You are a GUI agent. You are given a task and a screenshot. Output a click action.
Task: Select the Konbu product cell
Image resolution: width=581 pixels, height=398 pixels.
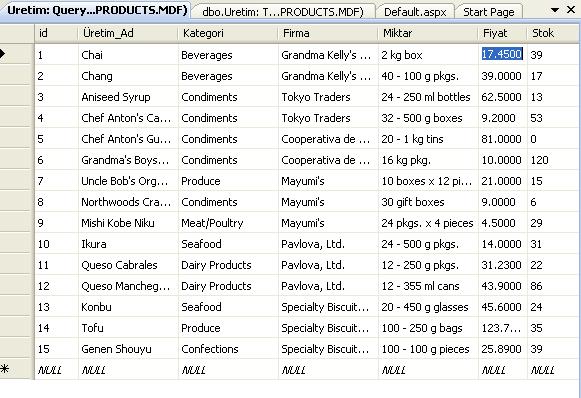pyautogui.click(x=128, y=307)
